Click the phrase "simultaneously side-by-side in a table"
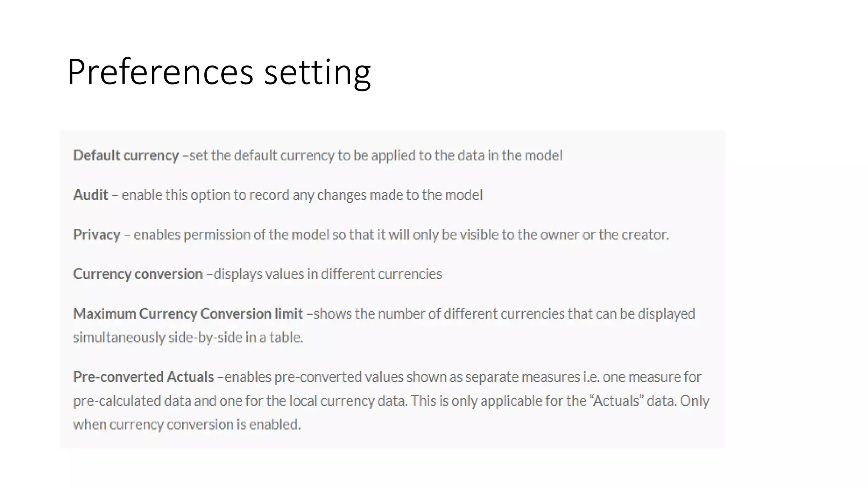This screenshot has height=488, width=868. pos(187,337)
